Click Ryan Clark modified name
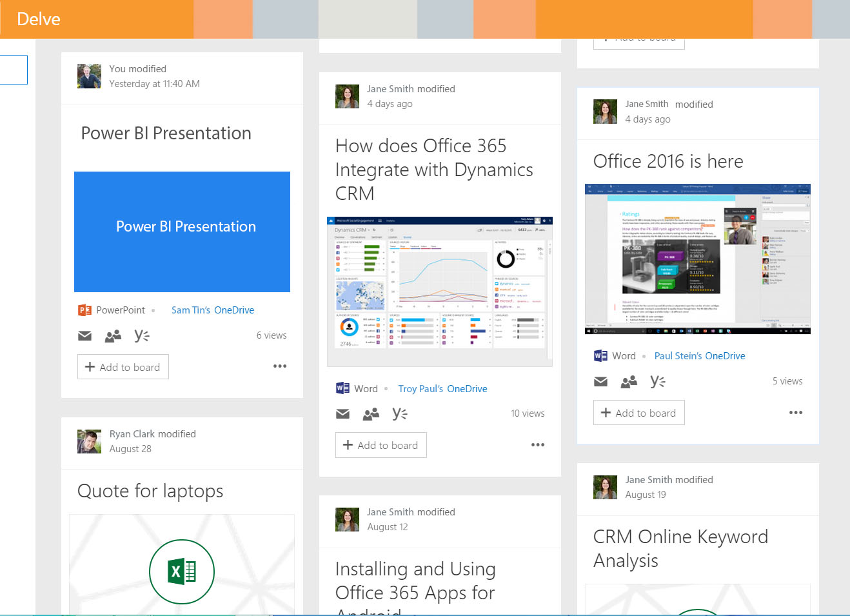850x616 pixels. click(x=153, y=434)
